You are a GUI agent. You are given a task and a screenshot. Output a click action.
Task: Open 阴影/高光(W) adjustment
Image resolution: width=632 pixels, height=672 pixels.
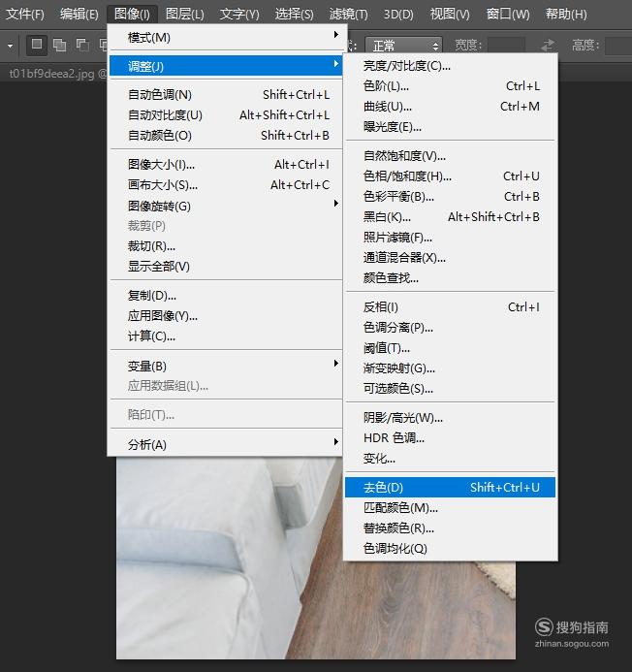click(x=450, y=417)
